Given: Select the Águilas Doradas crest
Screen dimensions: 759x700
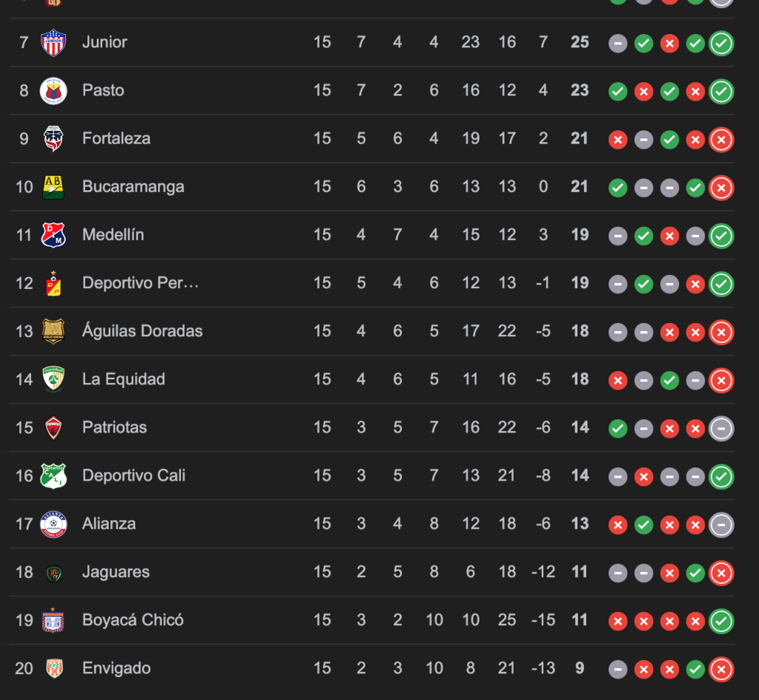Looking at the screenshot, I should click(x=53, y=331).
